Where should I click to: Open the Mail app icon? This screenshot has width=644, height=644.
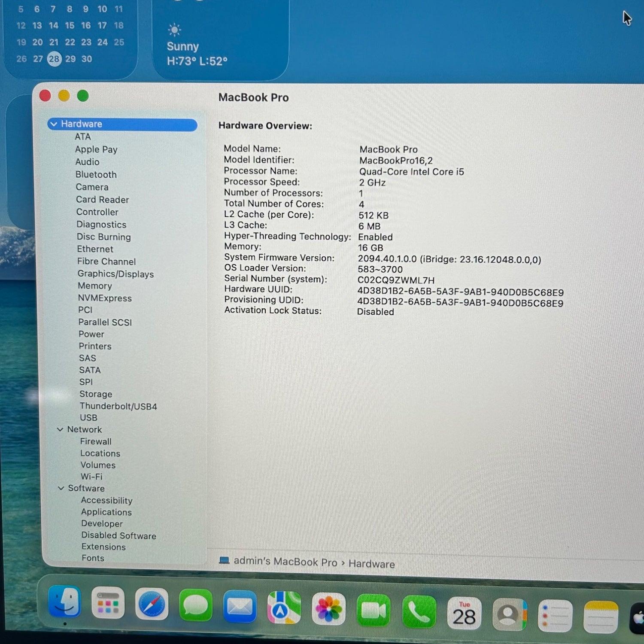pyautogui.click(x=240, y=607)
